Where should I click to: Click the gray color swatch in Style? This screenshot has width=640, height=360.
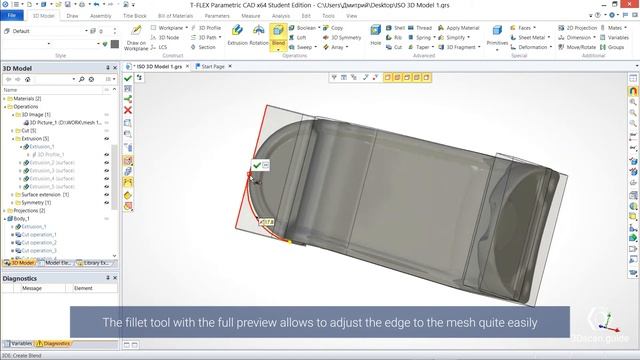tap(115, 44)
